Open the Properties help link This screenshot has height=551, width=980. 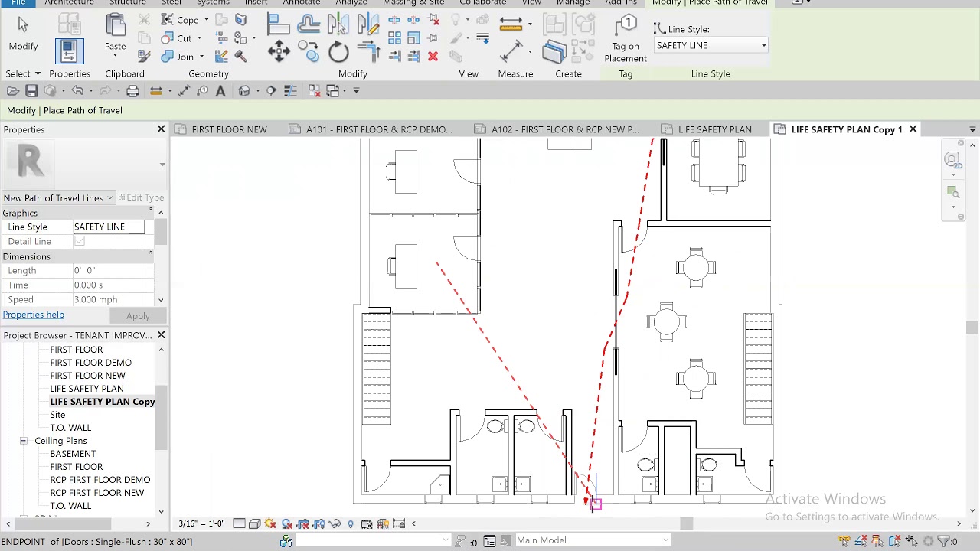pos(34,315)
